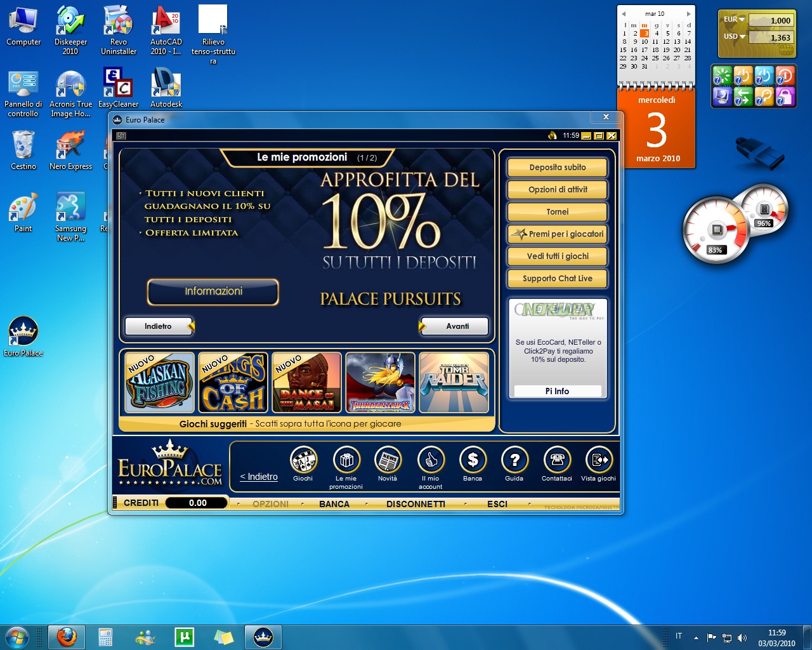The height and width of the screenshot is (650, 812).
Task: Launch the Kings of Cash game
Action: 233,382
